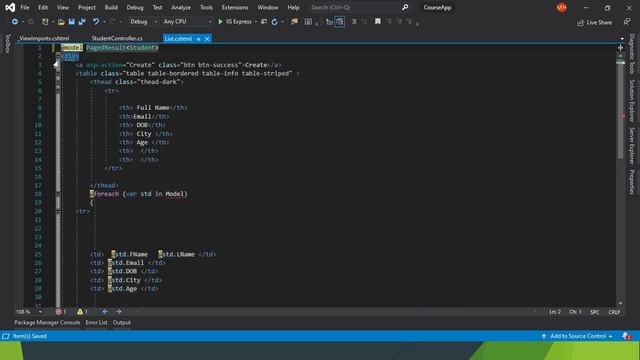Collapse the div block on line 2

click(58, 56)
